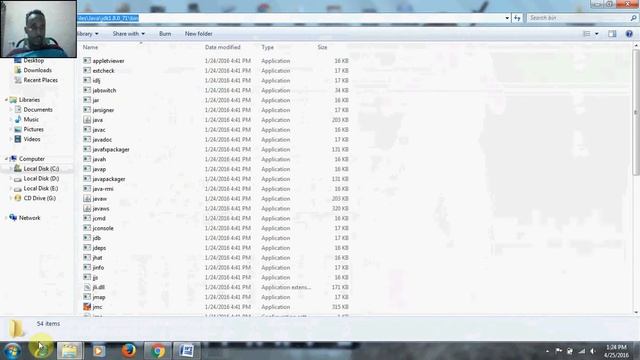Select the javafxpackager file name
Viewport: 640px width, 360px height.
(x=111, y=149)
